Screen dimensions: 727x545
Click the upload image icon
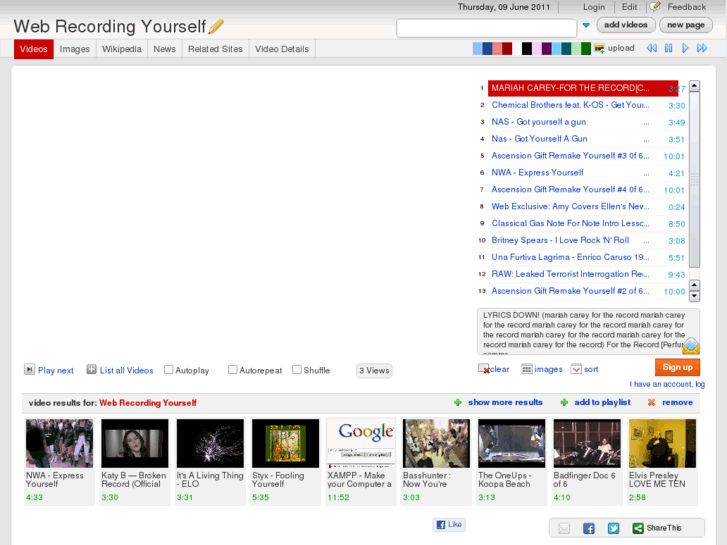click(599, 48)
